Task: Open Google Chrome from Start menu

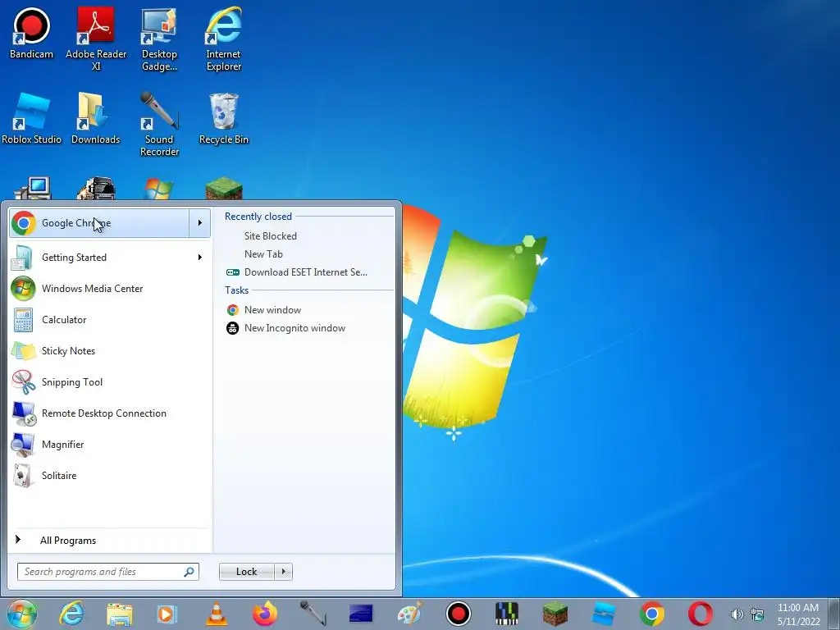Action: (x=99, y=223)
